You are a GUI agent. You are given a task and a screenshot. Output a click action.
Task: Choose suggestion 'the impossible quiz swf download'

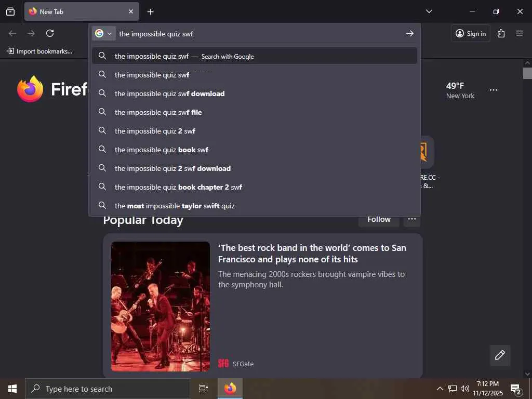click(x=255, y=94)
